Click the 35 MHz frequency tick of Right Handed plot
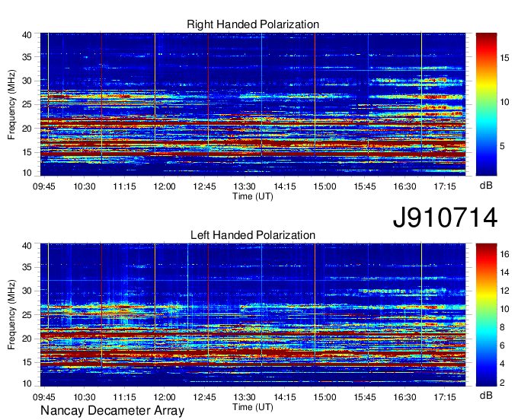518x420 pixels. pos(27,57)
